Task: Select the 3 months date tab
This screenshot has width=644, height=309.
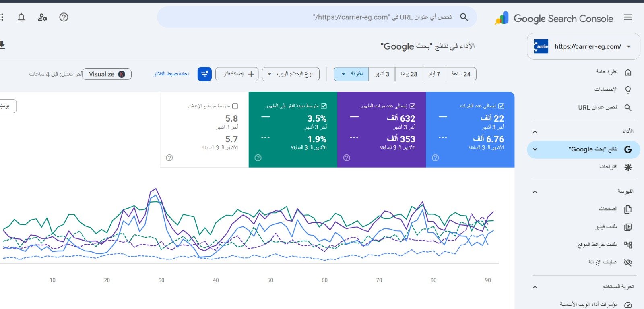Action: click(x=382, y=74)
